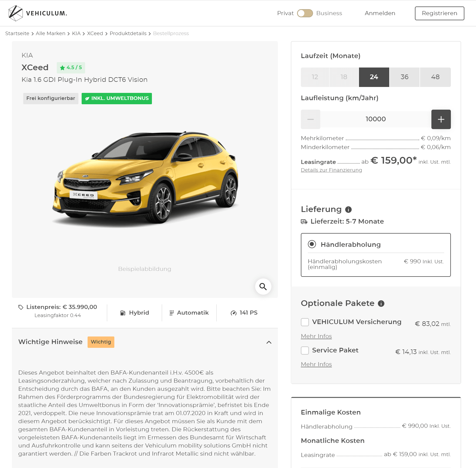Collapse the Wichtige Hinweise section

tap(269, 342)
